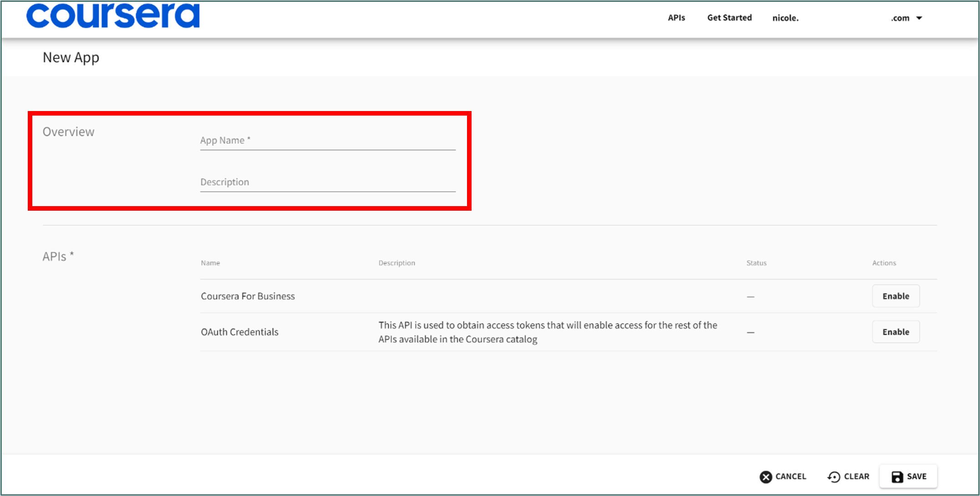The width and height of the screenshot is (980, 496).
Task: Click the Actions column header
Action: point(884,263)
